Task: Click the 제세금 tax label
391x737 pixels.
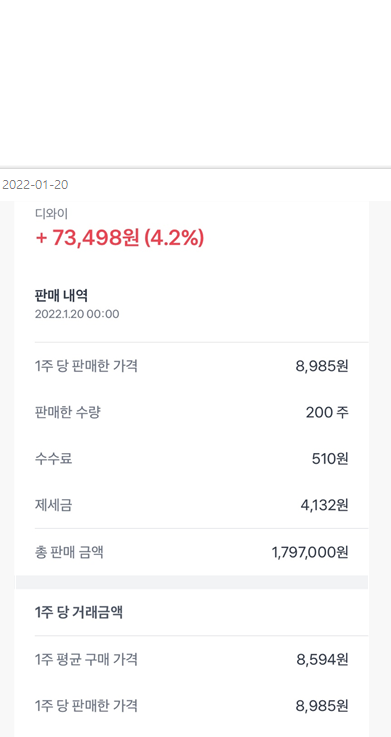Action: (53, 505)
